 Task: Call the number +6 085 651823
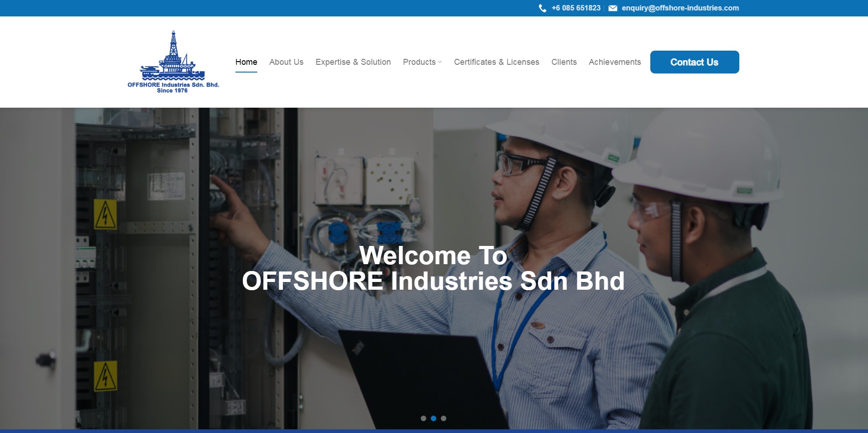point(576,8)
